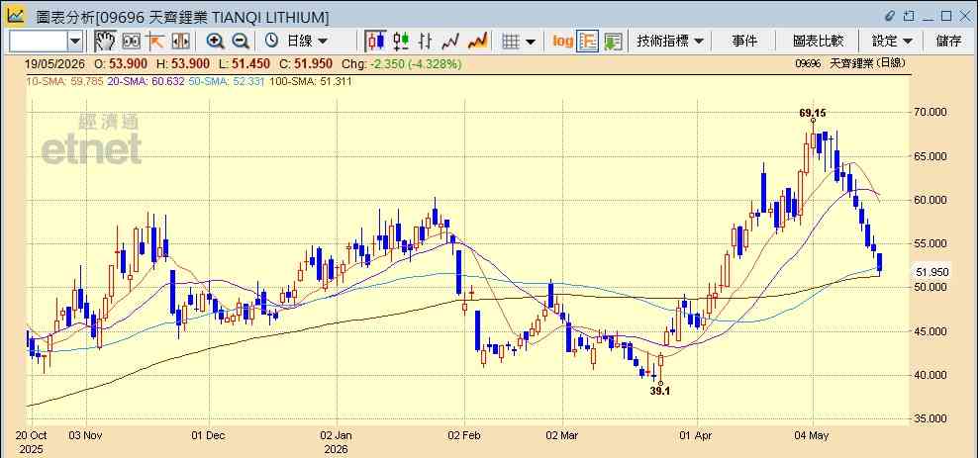This screenshot has height=458, width=980.
Task: Toggle log scale for the price axis
Action: [x=562, y=42]
